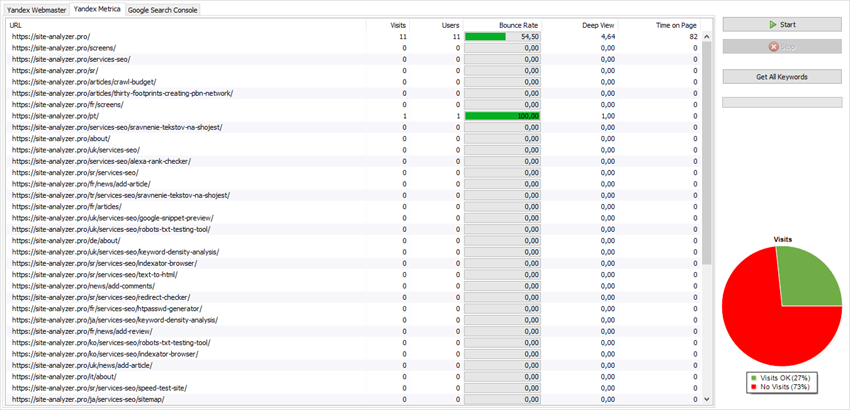Click the Start button

782,24
